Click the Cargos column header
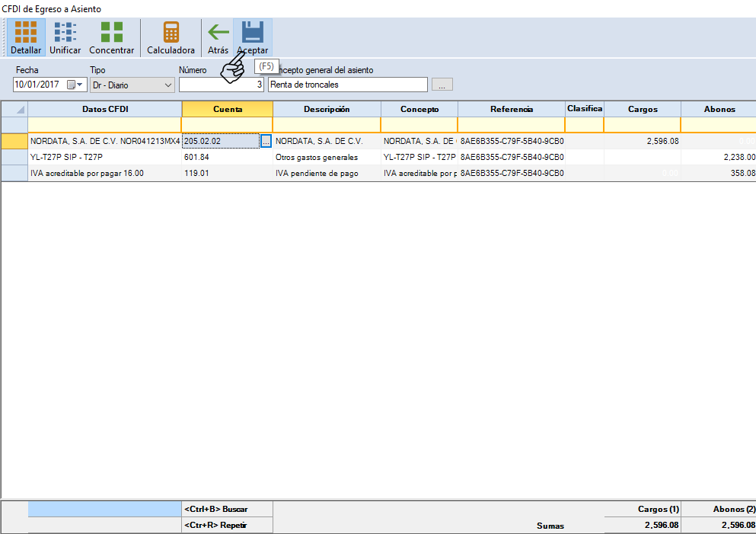756x534 pixels. click(x=643, y=109)
